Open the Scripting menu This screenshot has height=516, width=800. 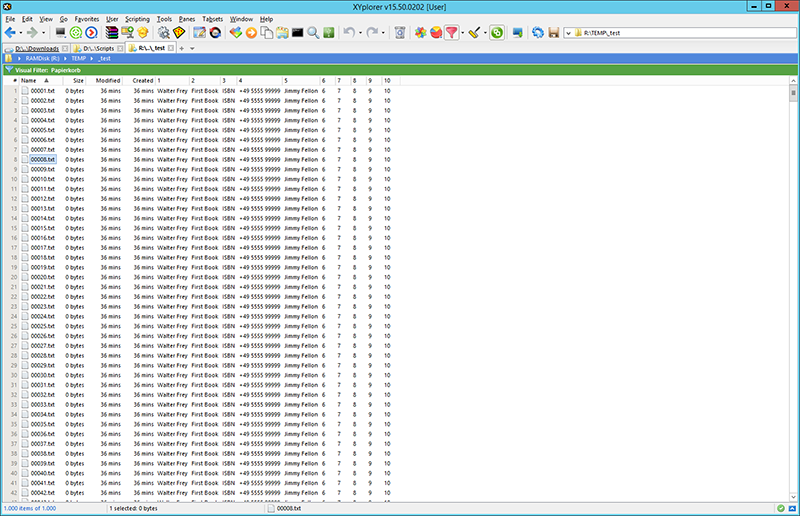point(137,19)
